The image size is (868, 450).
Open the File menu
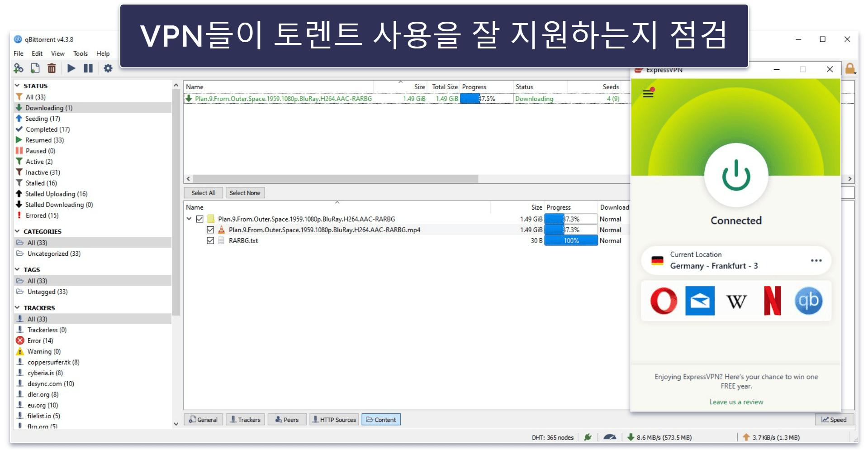[19, 53]
